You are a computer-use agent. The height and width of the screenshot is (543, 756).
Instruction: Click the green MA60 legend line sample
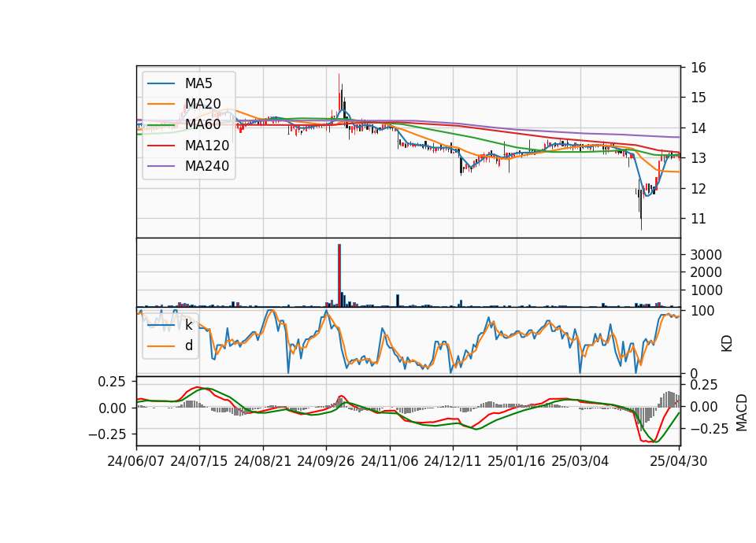(x=161, y=125)
